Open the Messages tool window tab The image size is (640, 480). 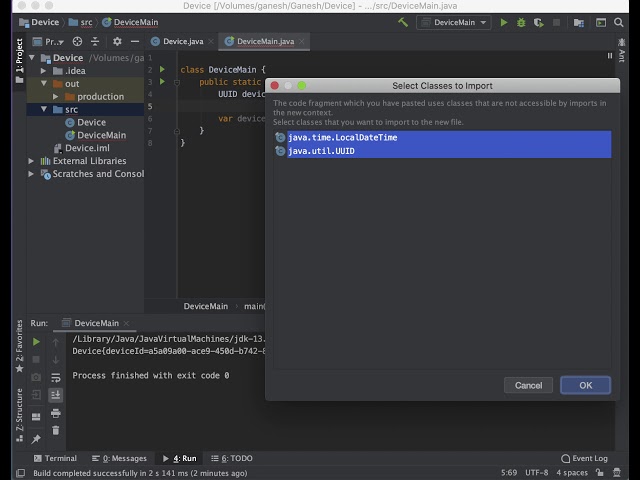click(119, 458)
